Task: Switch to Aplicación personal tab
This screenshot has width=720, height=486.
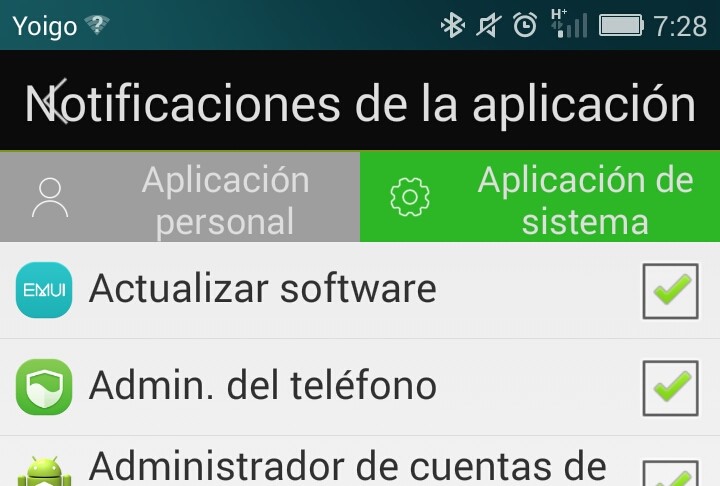Action: pyautogui.click(x=180, y=197)
